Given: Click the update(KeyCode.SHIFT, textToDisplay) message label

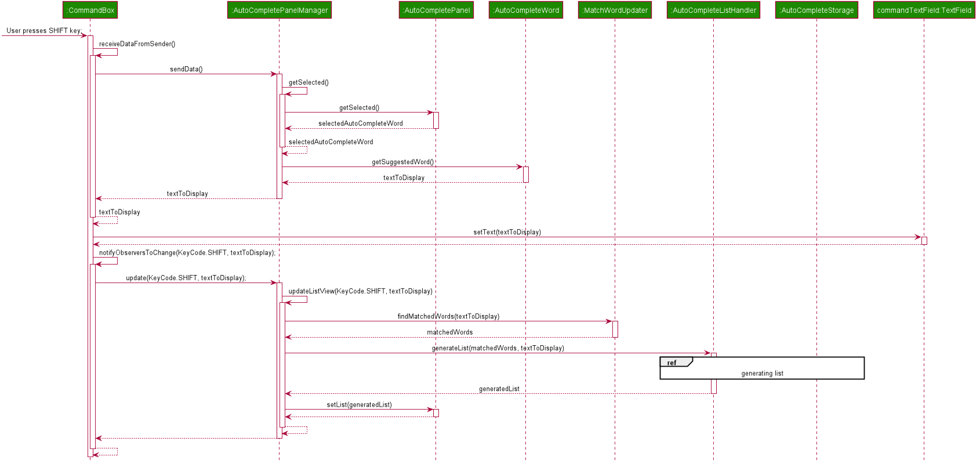Looking at the screenshot, I should coord(186,278).
